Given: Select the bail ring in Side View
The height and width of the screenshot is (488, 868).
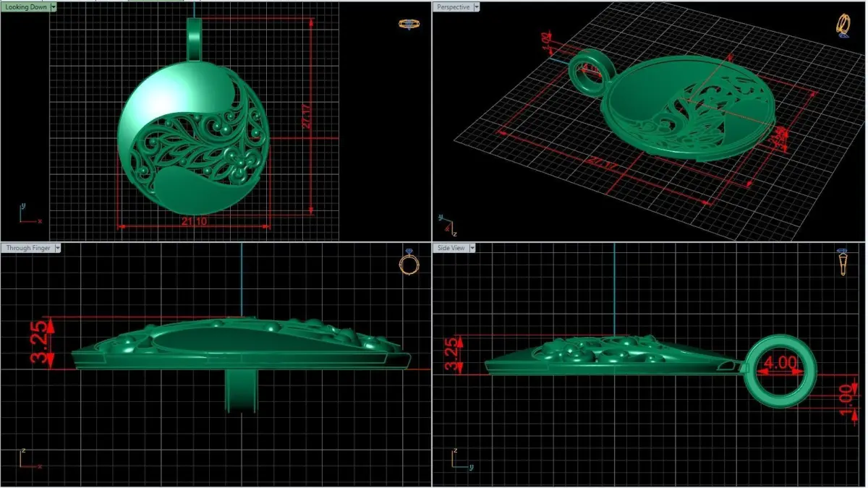Looking at the screenshot, I should pos(780,370).
